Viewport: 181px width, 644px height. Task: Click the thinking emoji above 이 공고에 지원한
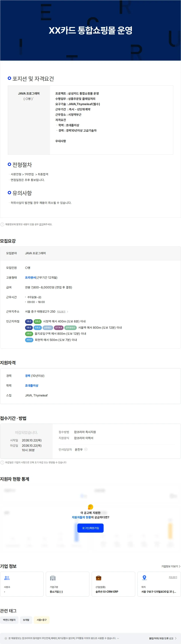(90, 507)
